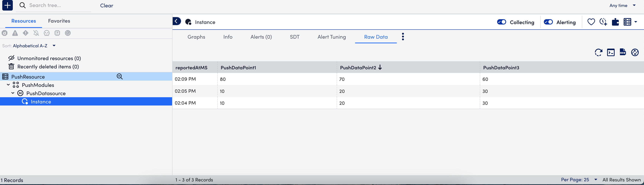This screenshot has height=185, width=644.
Task: Switch to the Favorites tab
Action: tap(59, 21)
